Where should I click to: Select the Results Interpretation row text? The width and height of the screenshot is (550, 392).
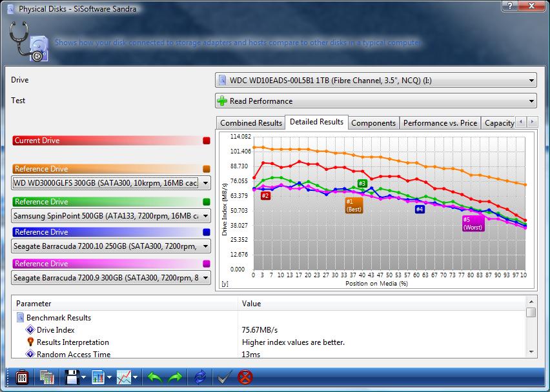(72, 342)
